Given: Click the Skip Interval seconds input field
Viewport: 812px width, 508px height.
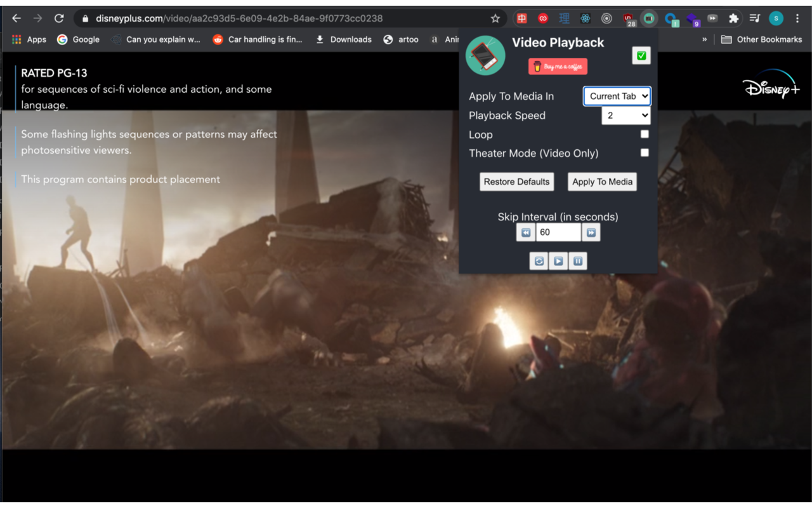Looking at the screenshot, I should pyautogui.click(x=558, y=232).
